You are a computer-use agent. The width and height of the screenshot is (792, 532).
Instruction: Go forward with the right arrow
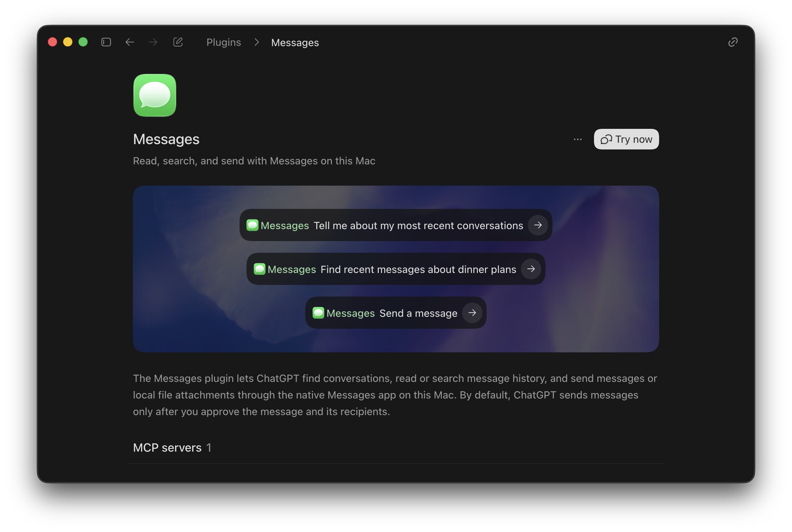coord(153,42)
